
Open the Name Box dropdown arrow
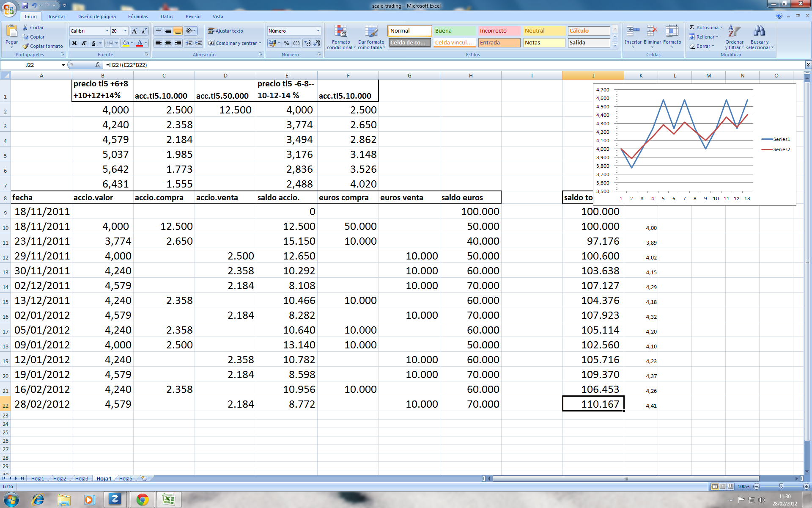63,65
